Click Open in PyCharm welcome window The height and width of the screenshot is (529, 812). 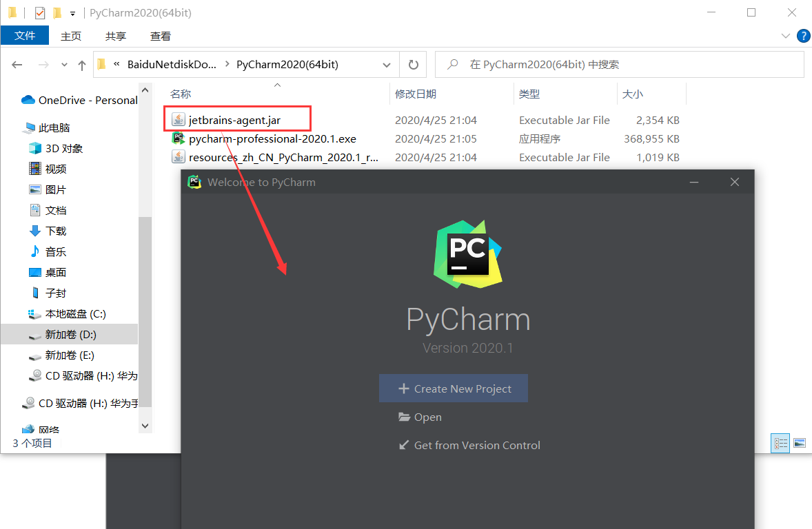420,417
